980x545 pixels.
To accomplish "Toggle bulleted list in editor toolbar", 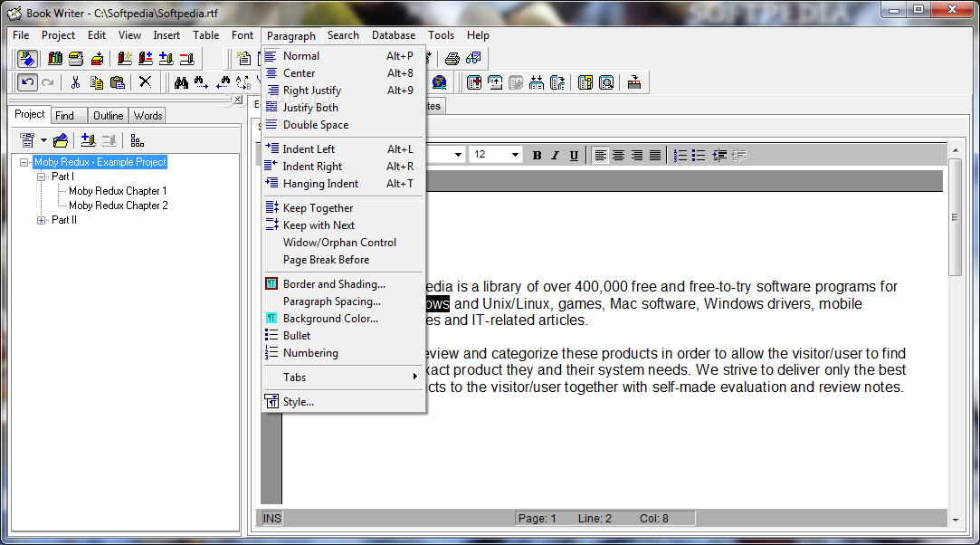I will click(699, 155).
